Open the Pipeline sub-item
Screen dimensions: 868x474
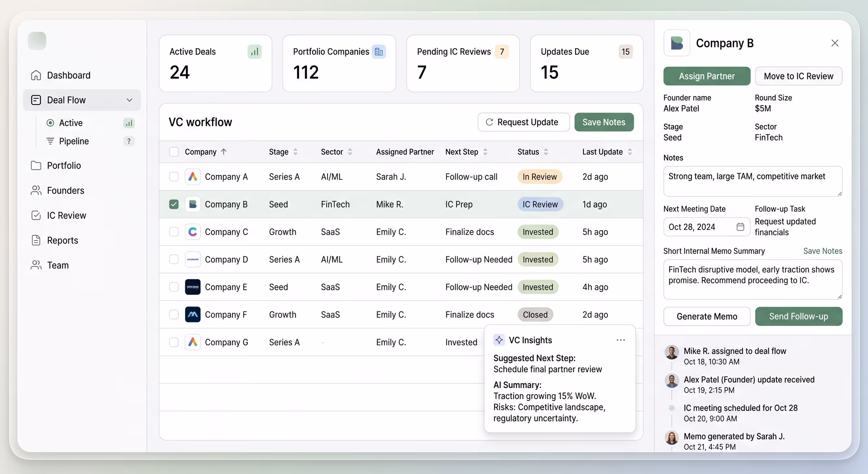(90, 141)
